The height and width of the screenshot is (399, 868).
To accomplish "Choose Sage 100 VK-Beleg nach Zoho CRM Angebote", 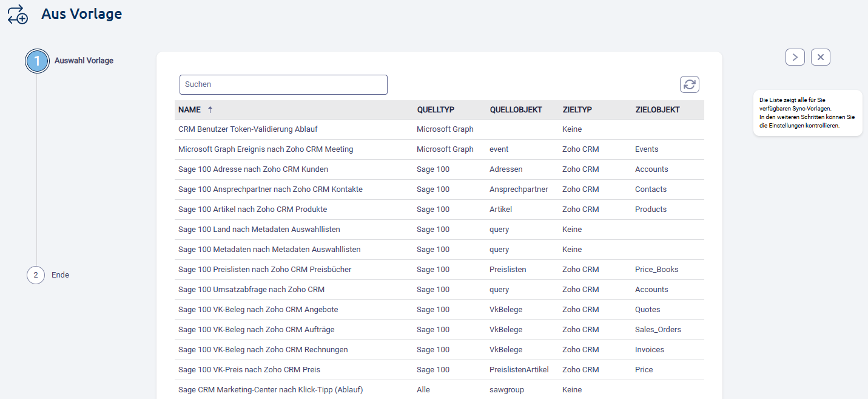I will (x=258, y=310).
